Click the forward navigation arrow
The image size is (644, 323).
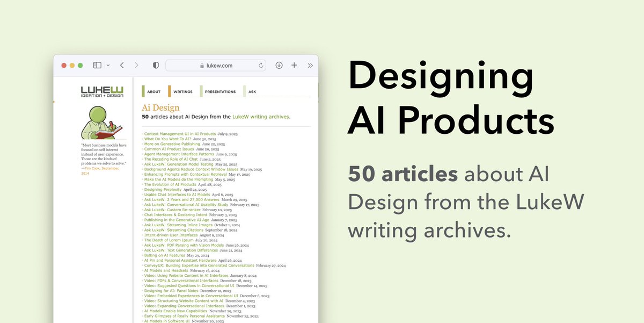136,65
